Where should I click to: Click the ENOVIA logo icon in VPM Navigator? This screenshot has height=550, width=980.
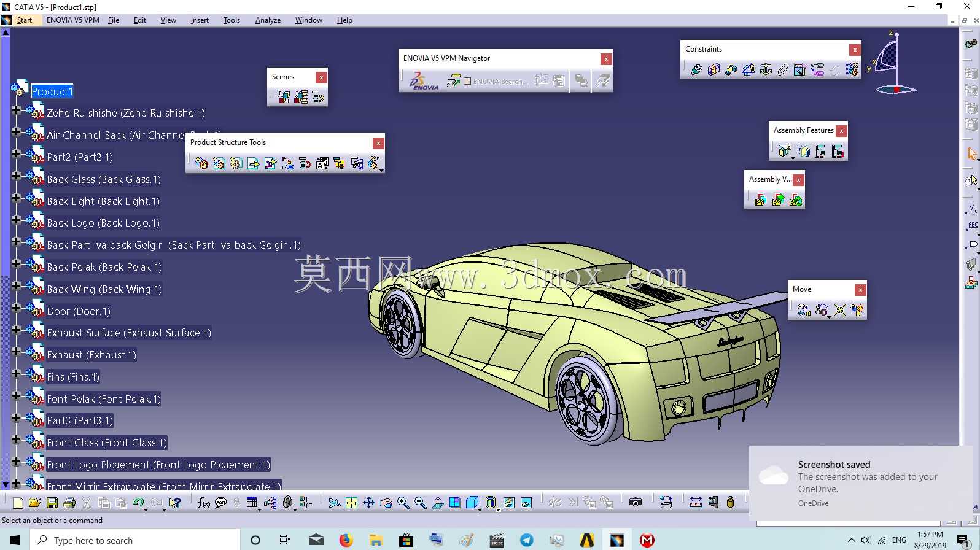pyautogui.click(x=423, y=81)
